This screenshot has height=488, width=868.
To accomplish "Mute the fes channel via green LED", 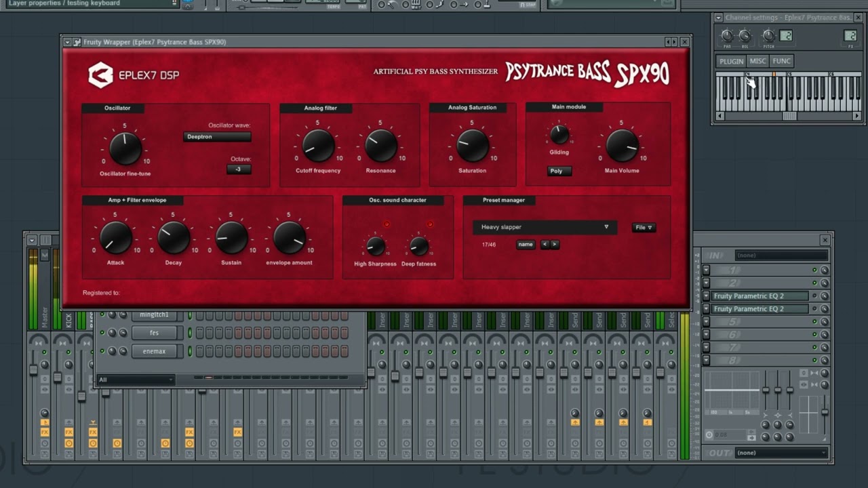I will pos(102,333).
